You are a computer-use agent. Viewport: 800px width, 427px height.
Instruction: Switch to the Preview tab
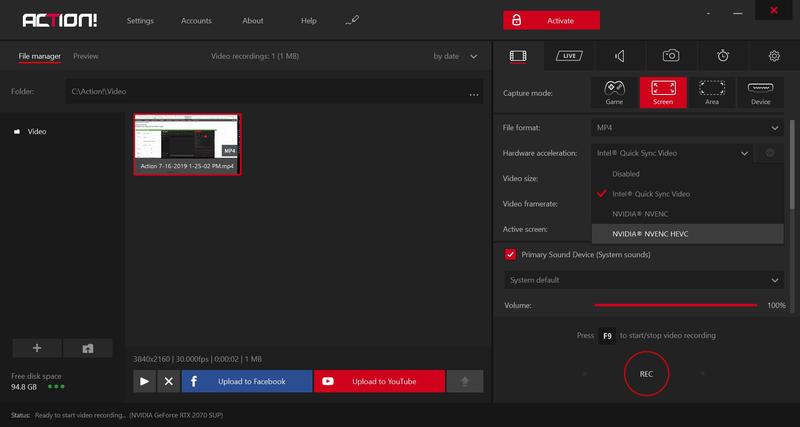[86, 56]
